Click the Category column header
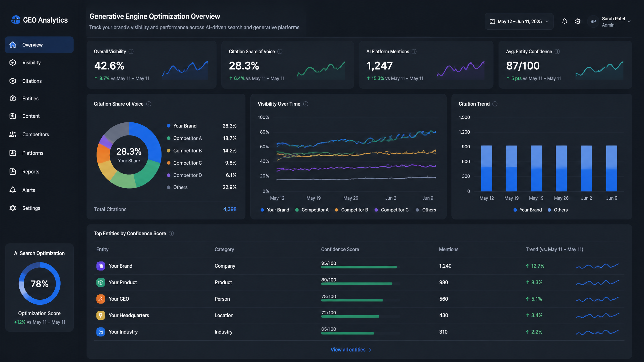The image size is (644, 362). 224,249
